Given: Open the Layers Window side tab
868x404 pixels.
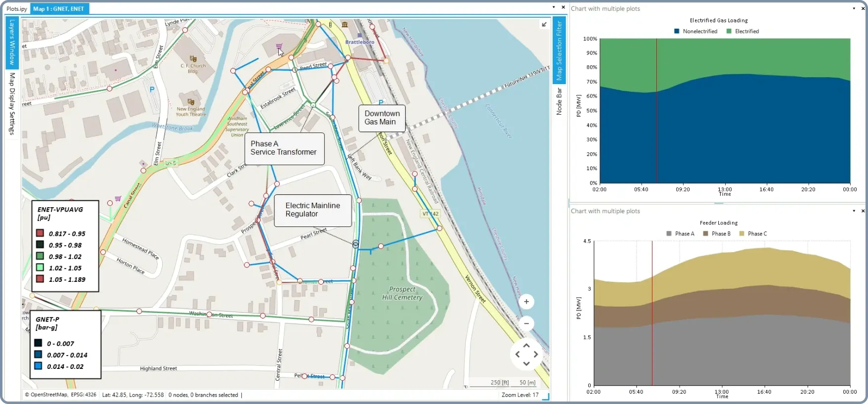Looking at the screenshot, I should click(x=12, y=43).
